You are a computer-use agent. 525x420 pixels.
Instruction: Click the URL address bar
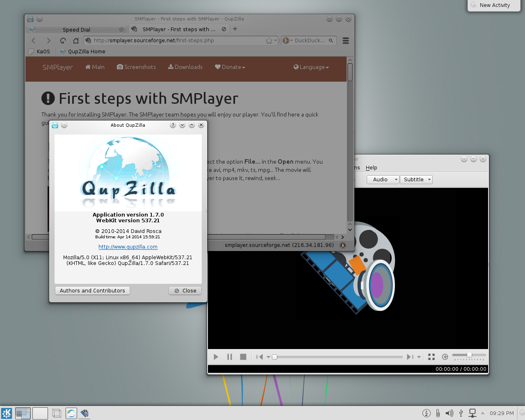pyautogui.click(x=180, y=40)
